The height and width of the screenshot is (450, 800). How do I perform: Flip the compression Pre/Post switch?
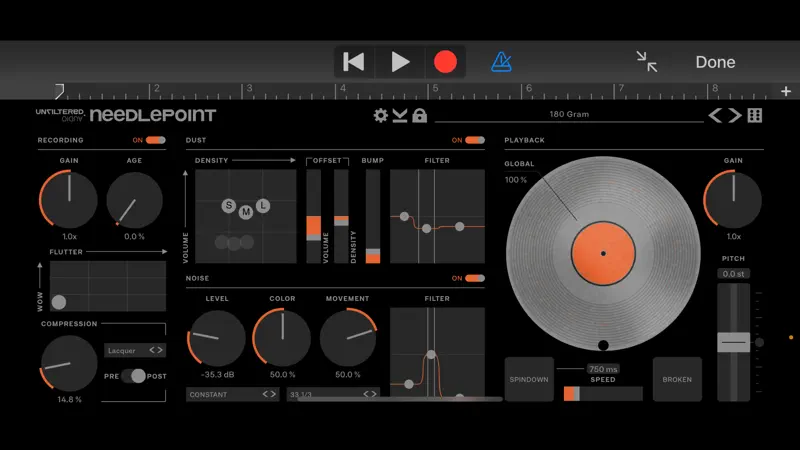pos(133,376)
